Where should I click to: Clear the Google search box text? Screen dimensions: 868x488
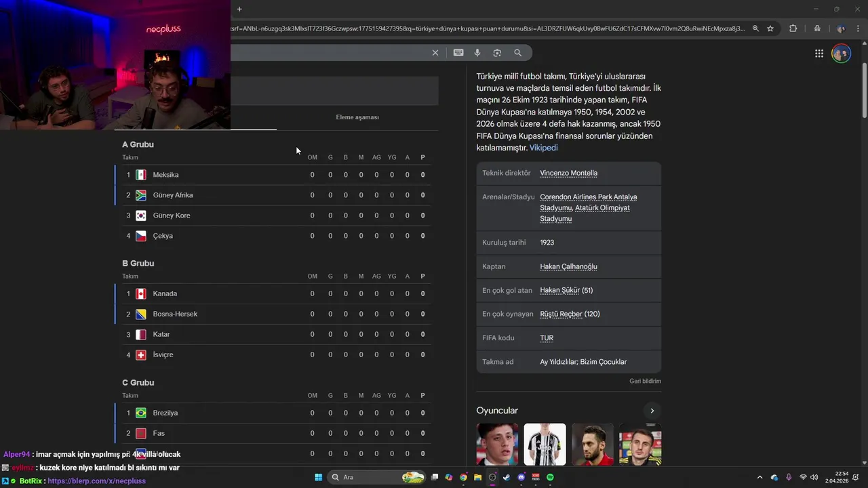pos(435,53)
